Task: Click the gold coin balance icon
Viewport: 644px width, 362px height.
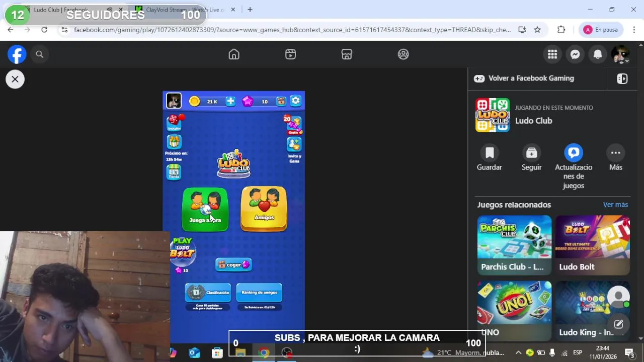Action: pyautogui.click(x=194, y=101)
